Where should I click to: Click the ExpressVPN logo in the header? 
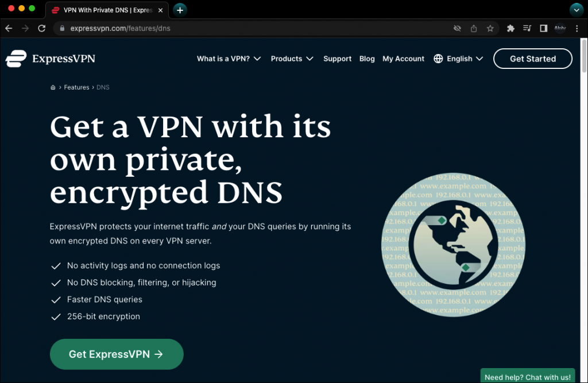(x=51, y=59)
